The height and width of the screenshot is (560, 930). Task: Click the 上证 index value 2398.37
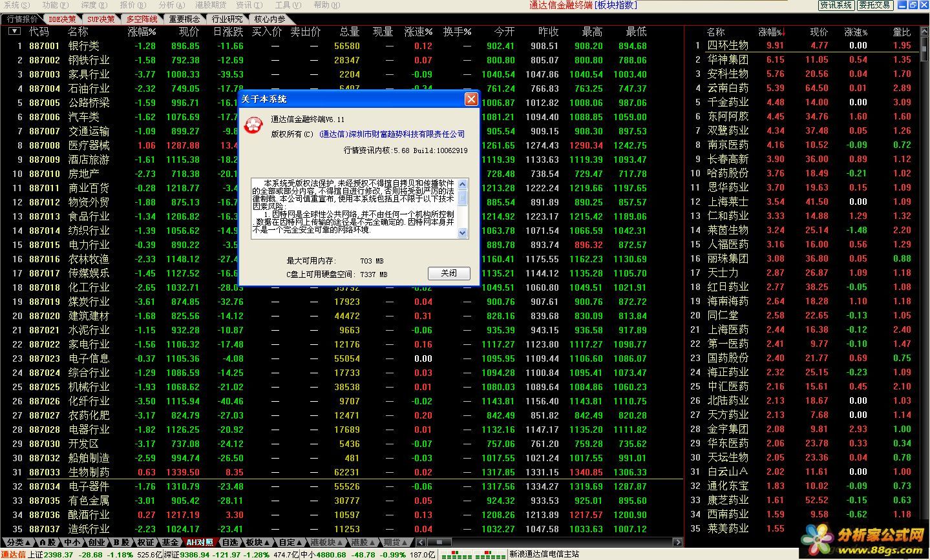pos(59,554)
